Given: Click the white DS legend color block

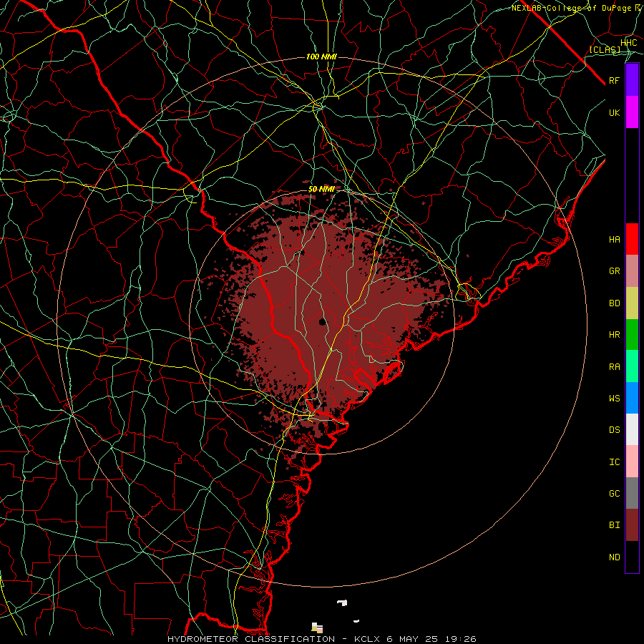Looking at the screenshot, I should coord(632,429).
